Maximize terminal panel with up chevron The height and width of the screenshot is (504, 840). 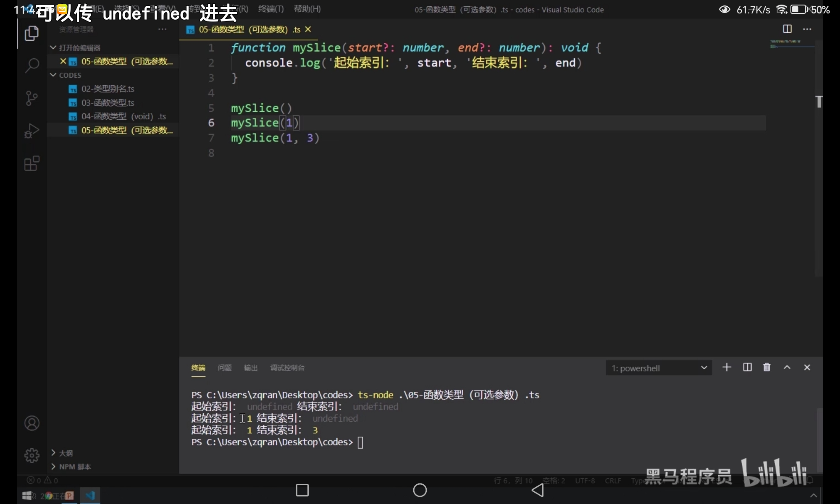pyautogui.click(x=787, y=367)
